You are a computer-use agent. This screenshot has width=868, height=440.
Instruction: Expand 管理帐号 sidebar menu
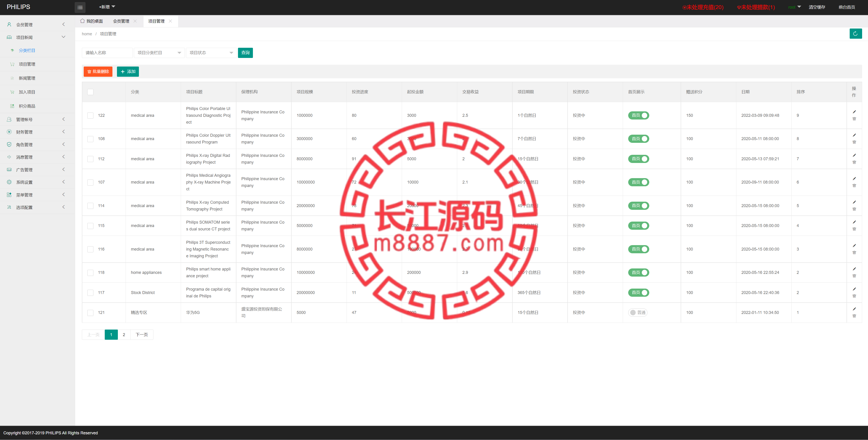37,119
